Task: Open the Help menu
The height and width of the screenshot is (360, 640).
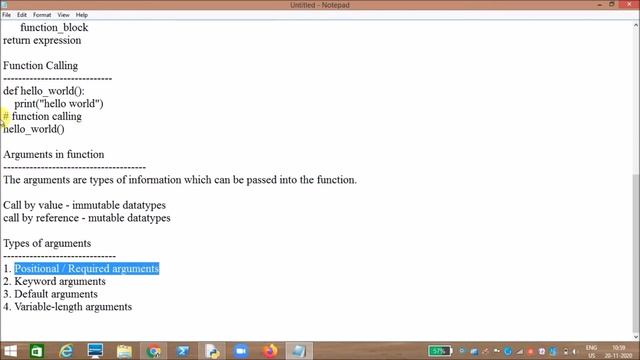Action: point(82,15)
